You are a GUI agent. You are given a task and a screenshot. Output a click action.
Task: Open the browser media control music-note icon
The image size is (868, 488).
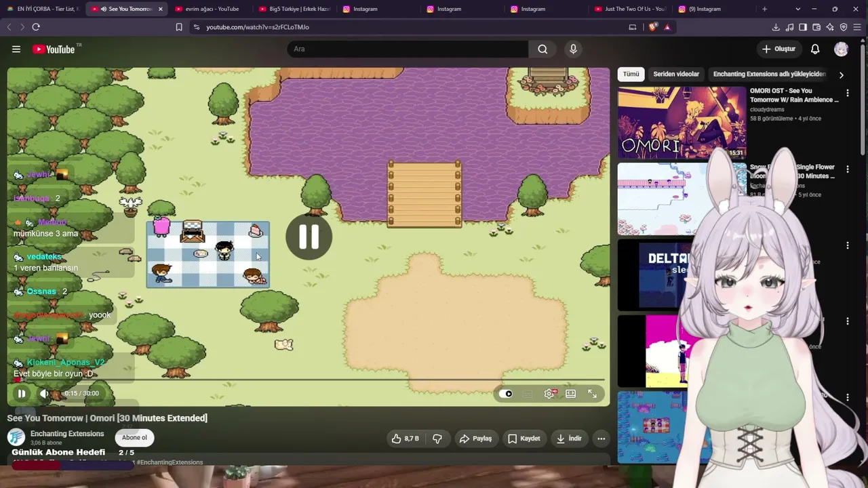click(x=789, y=27)
